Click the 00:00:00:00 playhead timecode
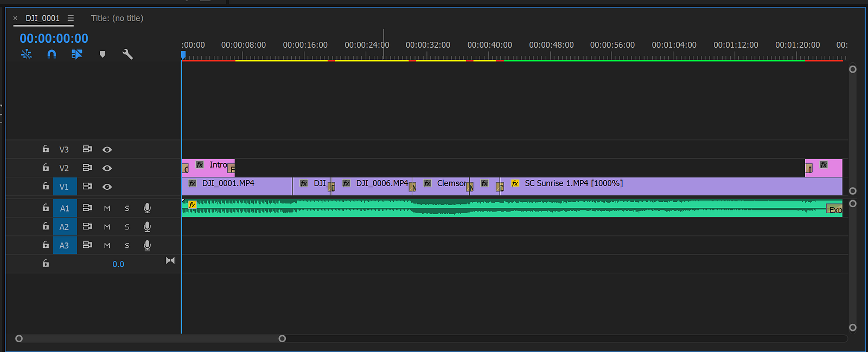 coord(54,39)
